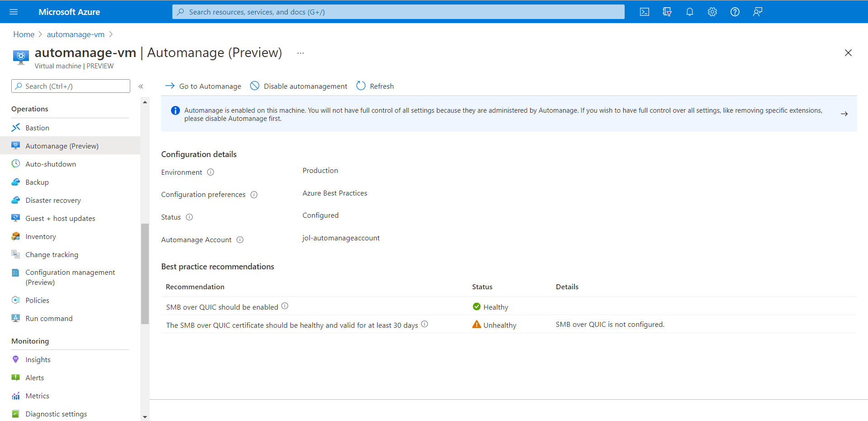Click sidebar scrollbar thumb
868x421 pixels.
pyautogui.click(x=145, y=274)
